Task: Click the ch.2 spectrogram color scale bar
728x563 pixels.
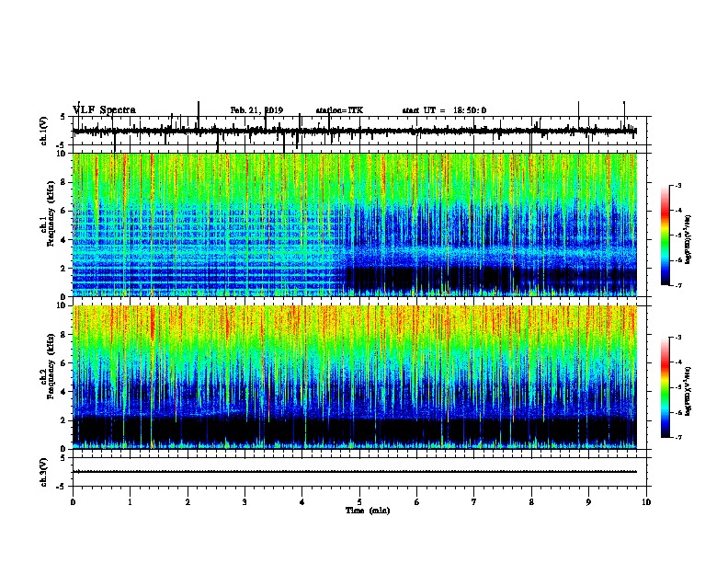Action: coord(665,387)
